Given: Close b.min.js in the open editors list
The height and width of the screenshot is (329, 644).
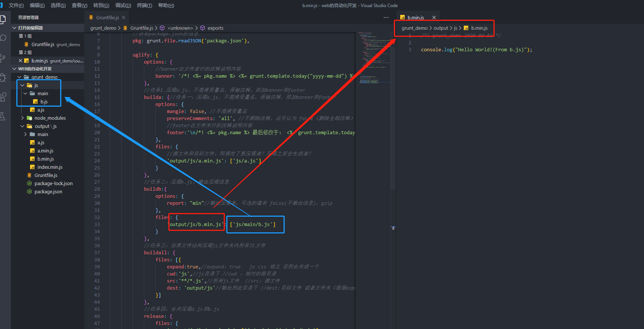Looking at the screenshot, I should (20, 61).
